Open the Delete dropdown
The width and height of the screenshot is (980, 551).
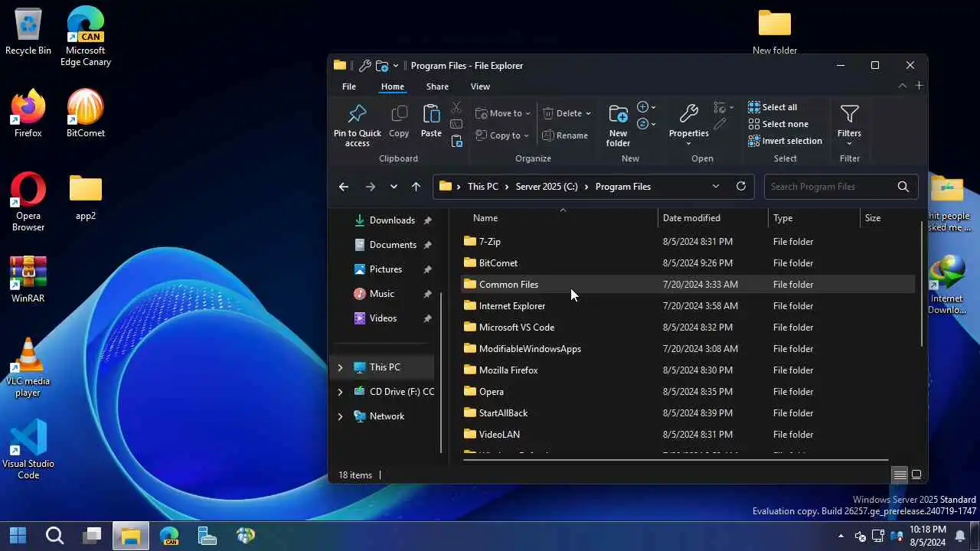pyautogui.click(x=567, y=113)
